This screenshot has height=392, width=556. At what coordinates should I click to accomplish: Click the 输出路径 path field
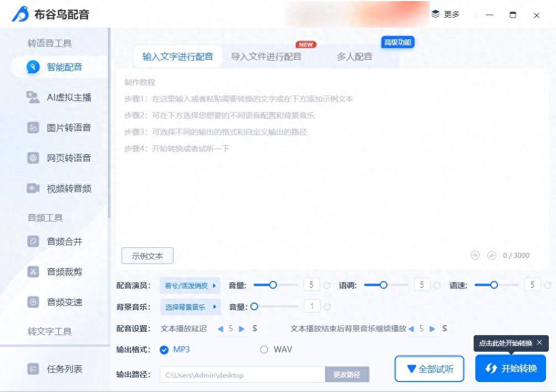[243, 375]
